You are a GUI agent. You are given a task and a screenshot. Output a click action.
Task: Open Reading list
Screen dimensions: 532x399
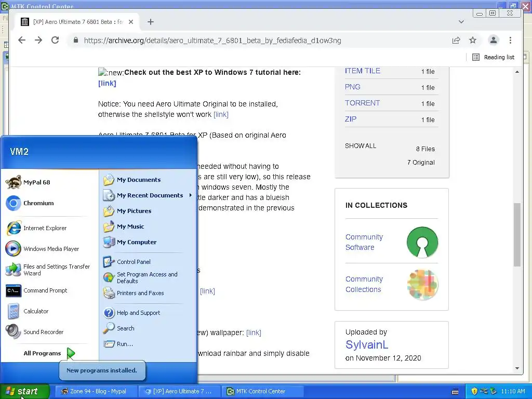pyautogui.click(x=494, y=57)
